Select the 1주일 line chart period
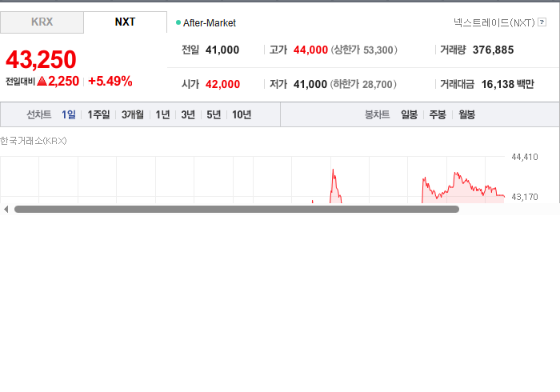The height and width of the screenshot is (392, 560). click(98, 114)
